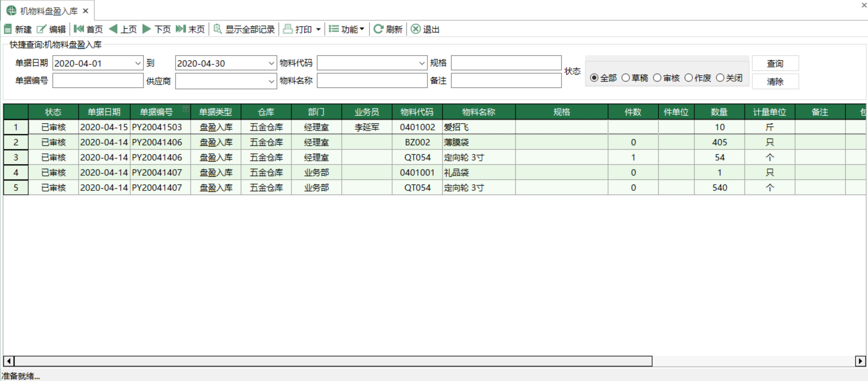Open the start date 2020-04-01 dropdown
The height and width of the screenshot is (381, 868).
tap(138, 63)
